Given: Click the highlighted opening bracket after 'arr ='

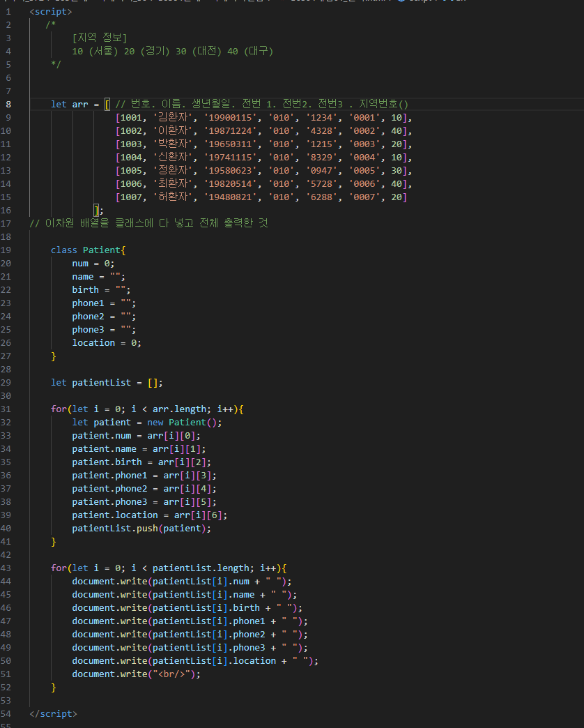Looking at the screenshot, I should click(x=107, y=105).
